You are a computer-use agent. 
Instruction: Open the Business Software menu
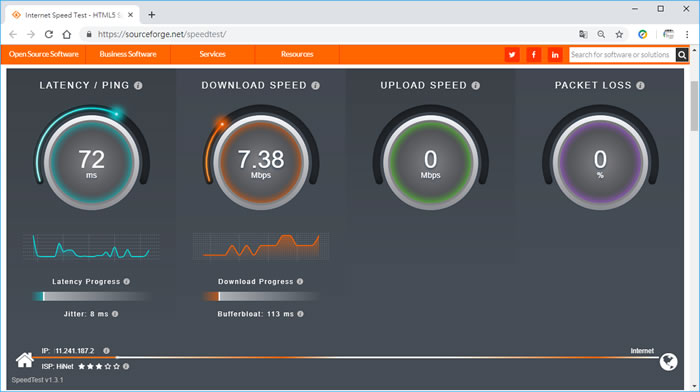[128, 54]
